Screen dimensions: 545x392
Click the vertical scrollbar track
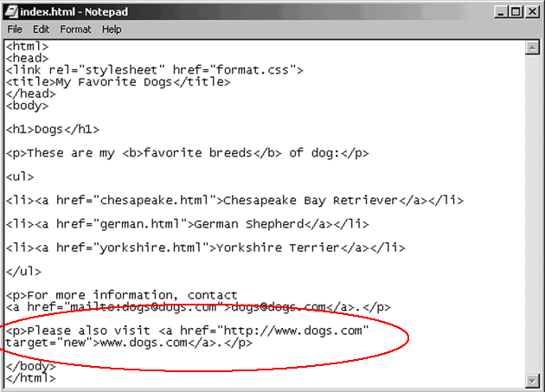point(532,215)
